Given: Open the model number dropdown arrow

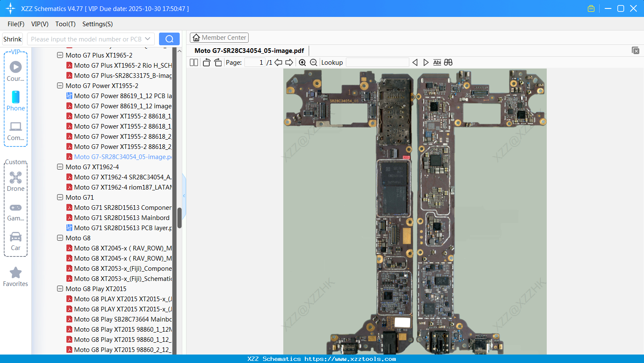Looking at the screenshot, I should pyautogui.click(x=148, y=39).
